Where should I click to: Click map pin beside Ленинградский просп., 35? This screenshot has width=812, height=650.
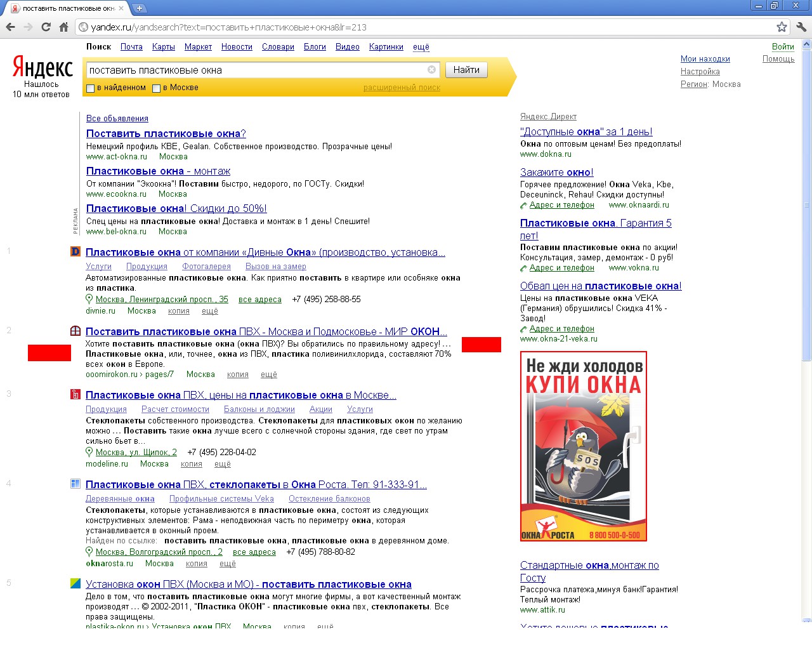pos(89,299)
